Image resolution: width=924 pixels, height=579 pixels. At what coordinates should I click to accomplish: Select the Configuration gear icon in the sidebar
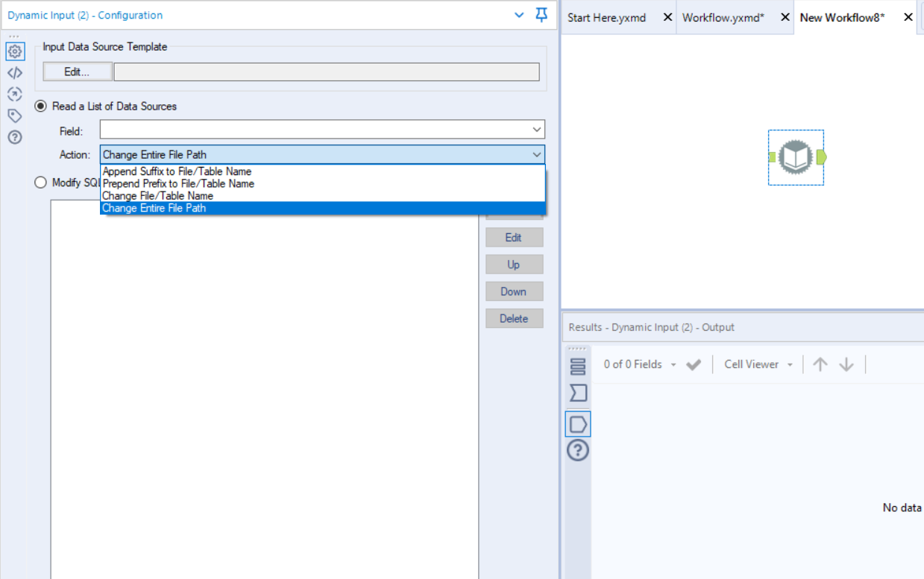[14, 51]
